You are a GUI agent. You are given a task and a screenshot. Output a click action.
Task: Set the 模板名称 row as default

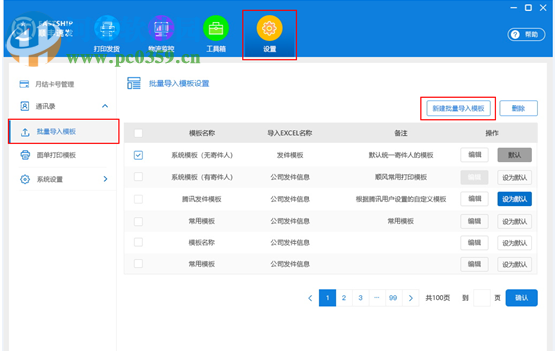click(x=514, y=243)
